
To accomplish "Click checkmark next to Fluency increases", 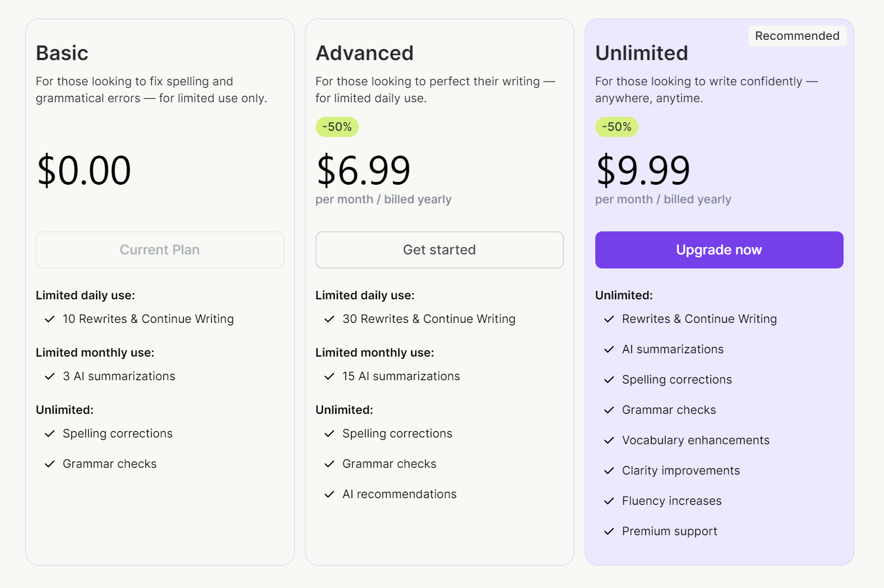I will (609, 501).
